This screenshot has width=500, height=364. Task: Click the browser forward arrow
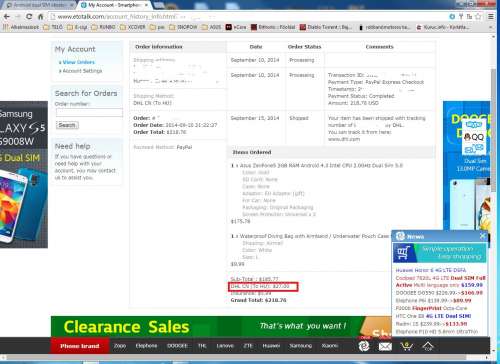click(18, 16)
